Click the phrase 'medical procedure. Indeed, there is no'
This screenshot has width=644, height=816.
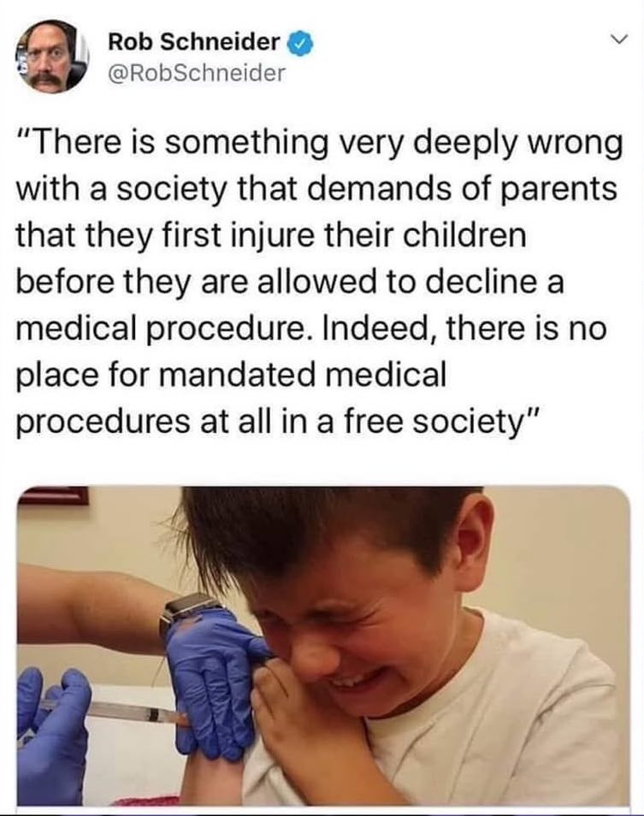pos(311,329)
